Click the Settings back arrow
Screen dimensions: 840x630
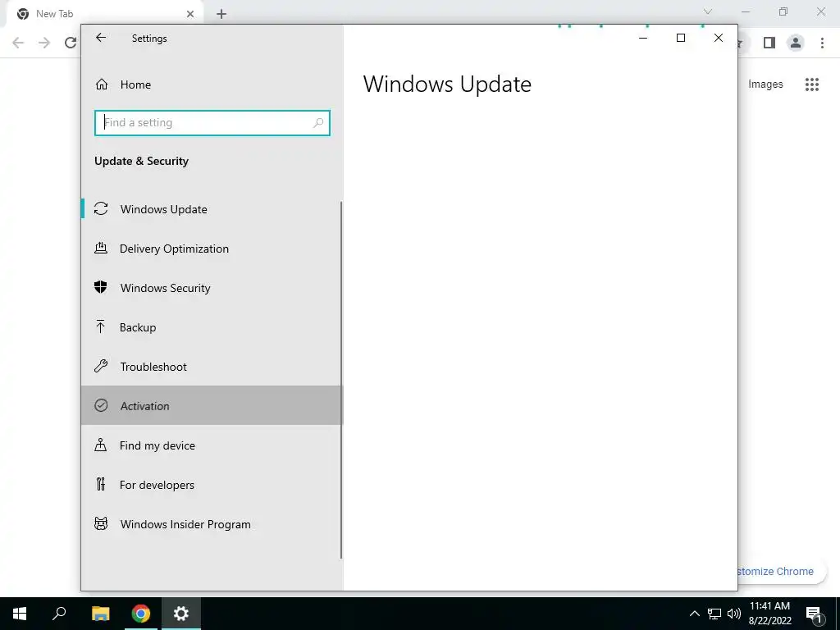tap(101, 38)
